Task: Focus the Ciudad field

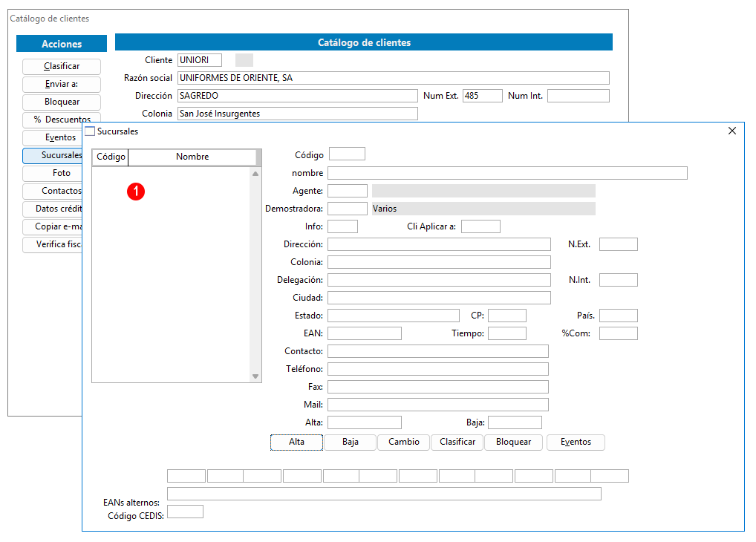Action: [x=439, y=298]
